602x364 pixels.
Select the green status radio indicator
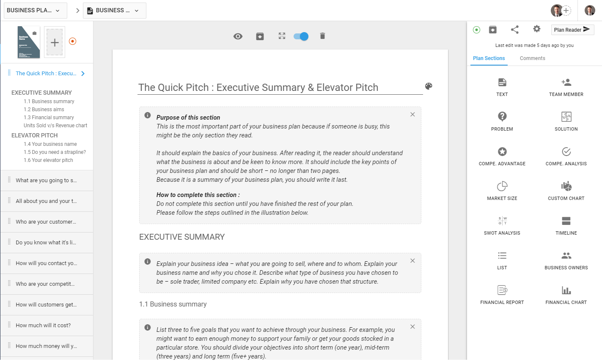(476, 30)
